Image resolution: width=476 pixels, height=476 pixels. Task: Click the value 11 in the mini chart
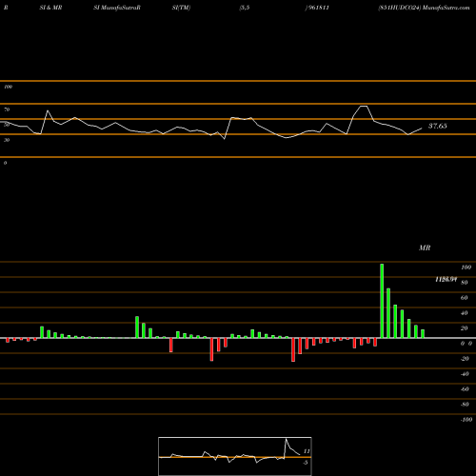point(307,451)
